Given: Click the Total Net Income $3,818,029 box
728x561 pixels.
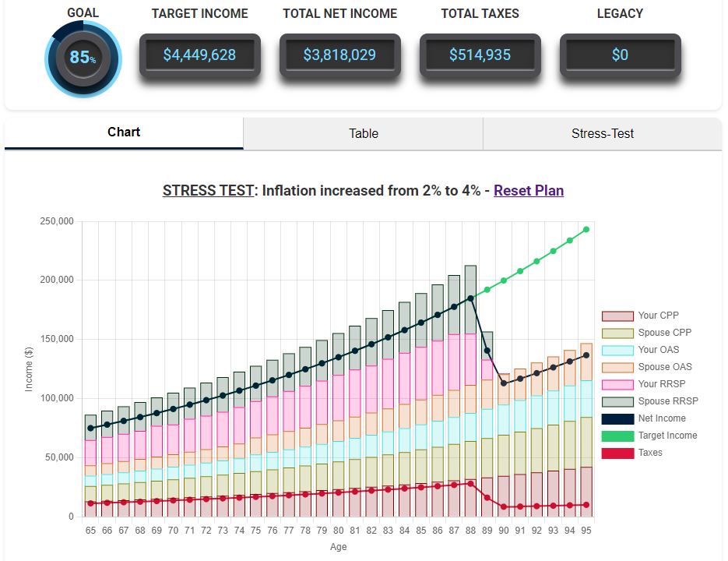Looking at the screenshot, I should [339, 55].
